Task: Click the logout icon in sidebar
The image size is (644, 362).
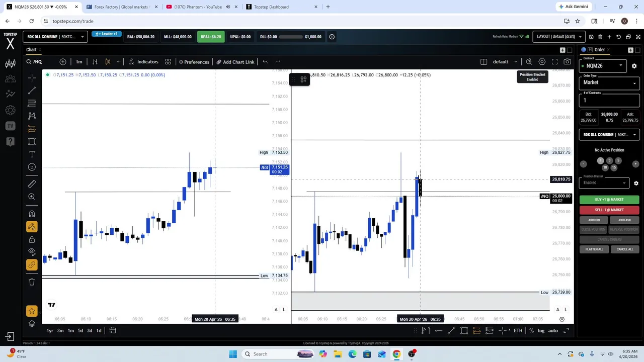Action: coord(10,336)
